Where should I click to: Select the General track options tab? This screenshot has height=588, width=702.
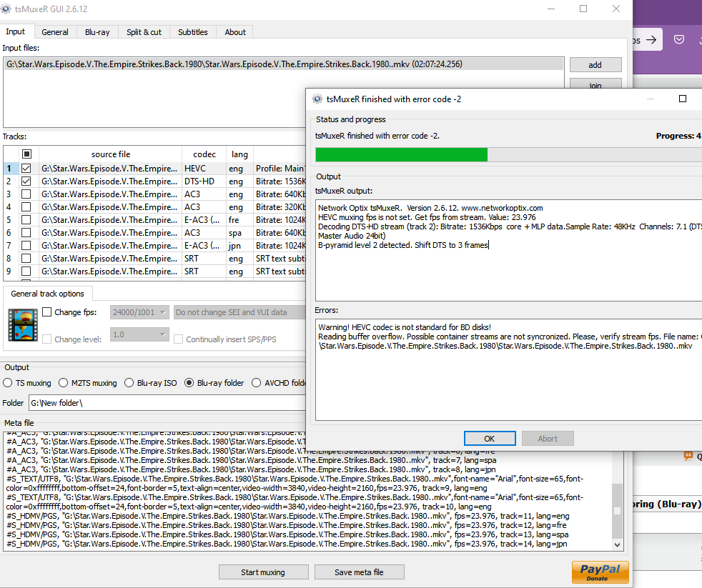[x=47, y=294]
